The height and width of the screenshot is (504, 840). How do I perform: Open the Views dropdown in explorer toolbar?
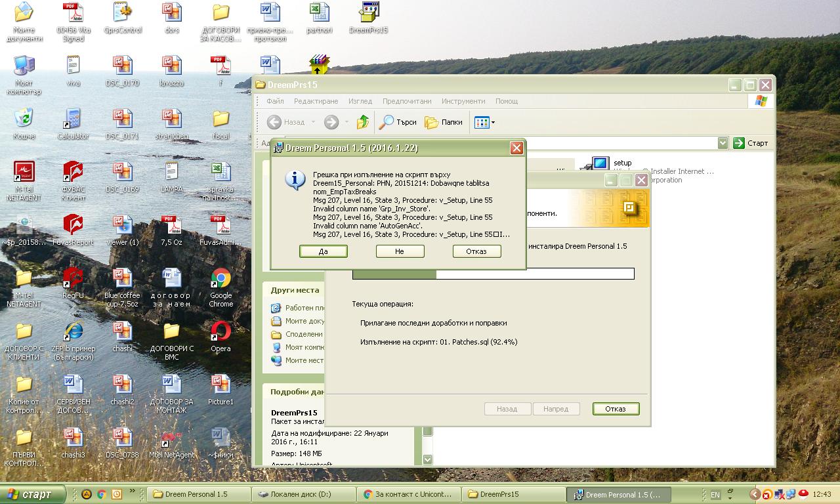tap(484, 122)
